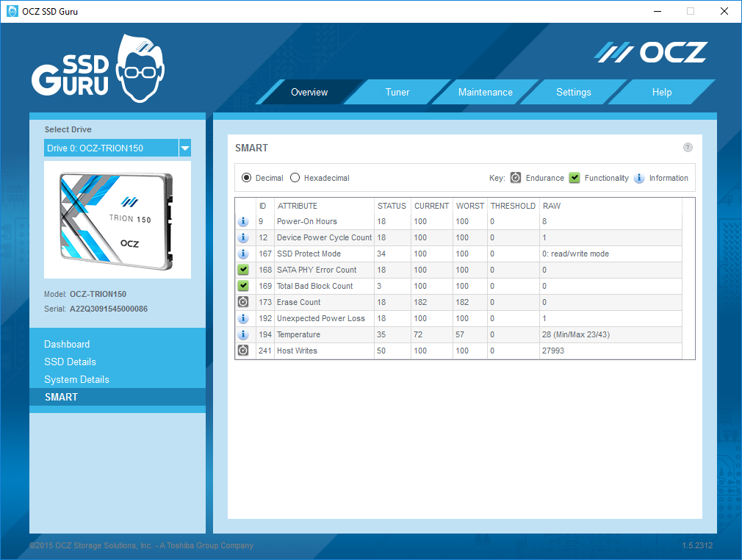742x560 pixels.
Task: Click the TRION 150 drive image
Action: (118, 220)
